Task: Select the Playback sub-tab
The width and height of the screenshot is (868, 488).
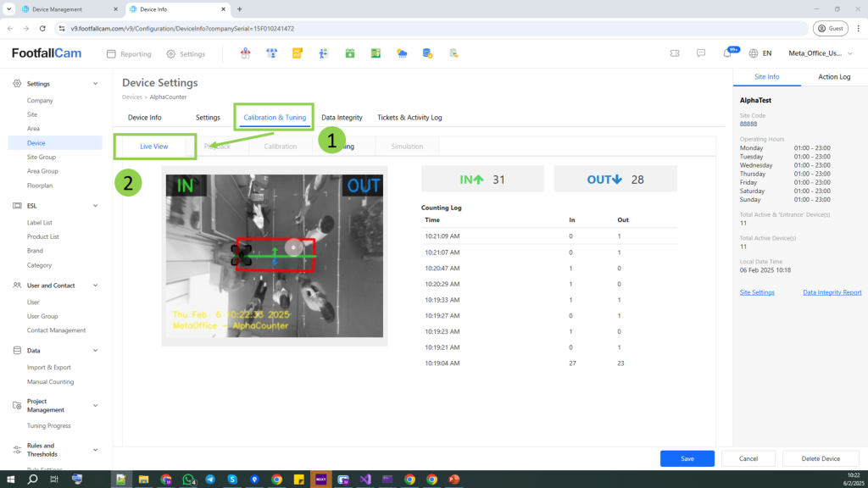Action: (219, 146)
